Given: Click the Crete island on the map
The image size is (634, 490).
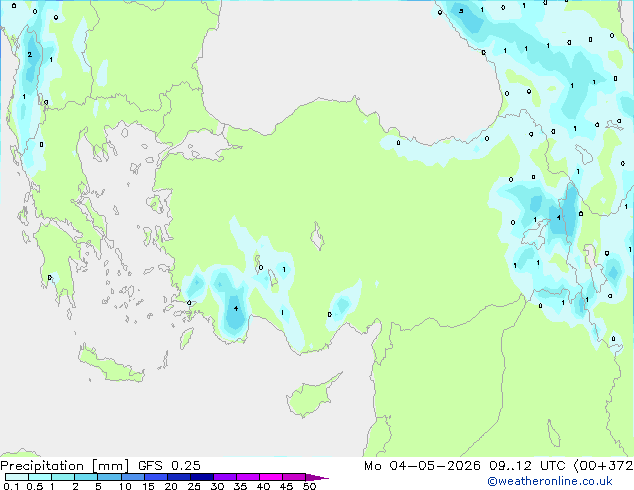Looking at the screenshot, I should tap(111, 365).
